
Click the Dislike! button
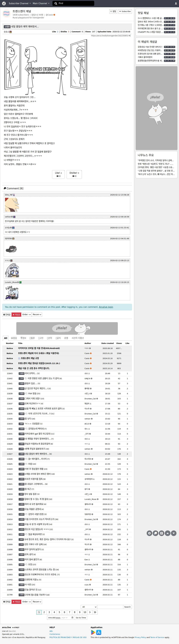tap(74, 174)
